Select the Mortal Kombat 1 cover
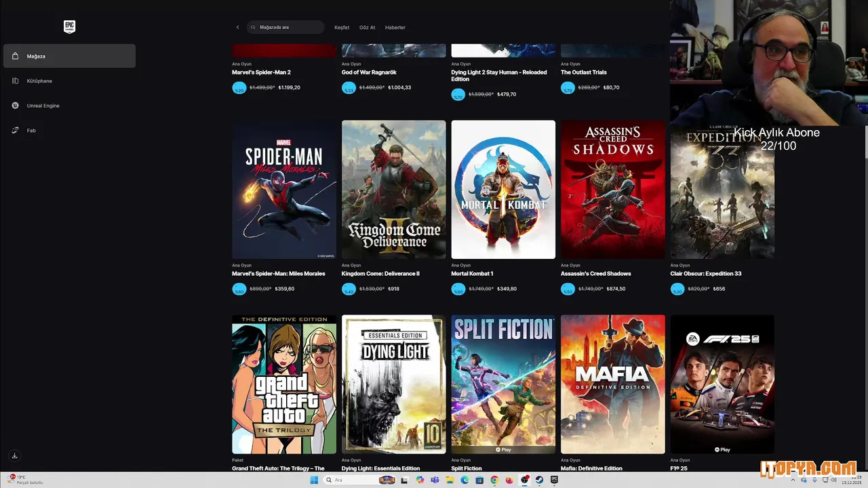This screenshot has width=868, height=488. (503, 190)
